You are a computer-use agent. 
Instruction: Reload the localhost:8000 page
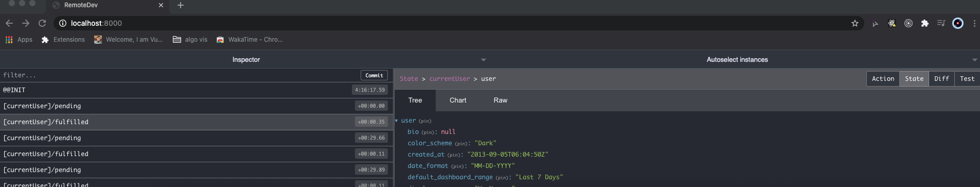(x=42, y=23)
